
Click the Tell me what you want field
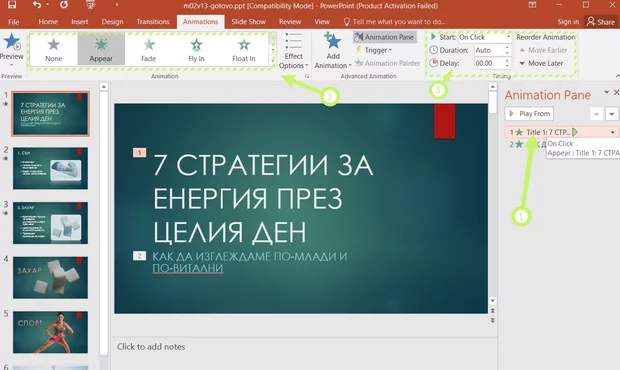394,22
